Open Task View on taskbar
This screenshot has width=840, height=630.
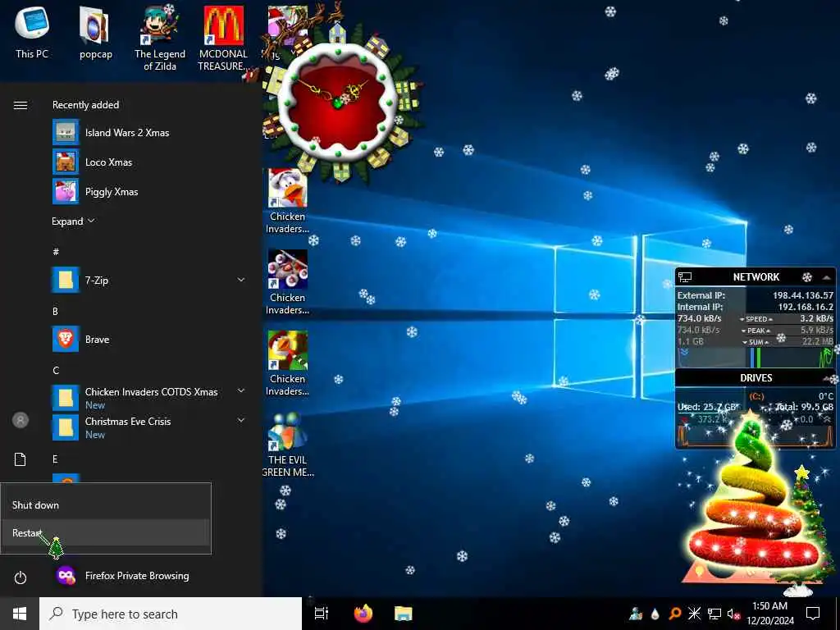click(x=321, y=614)
